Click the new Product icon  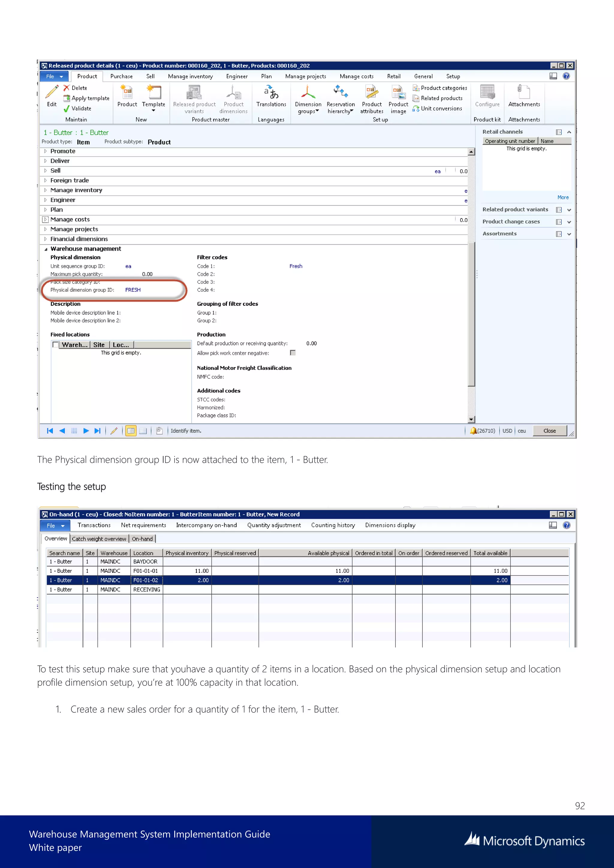pos(127,92)
